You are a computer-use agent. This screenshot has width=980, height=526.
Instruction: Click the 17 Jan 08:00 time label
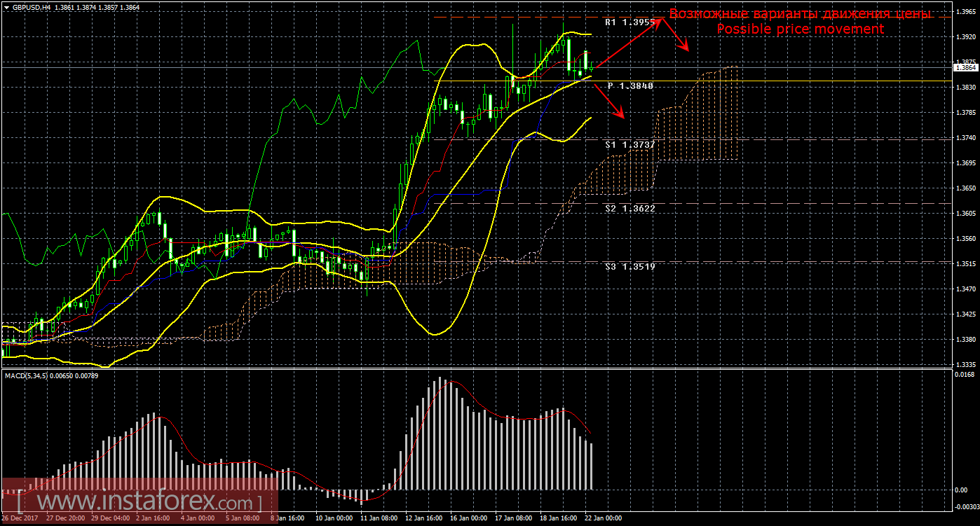tap(514, 519)
